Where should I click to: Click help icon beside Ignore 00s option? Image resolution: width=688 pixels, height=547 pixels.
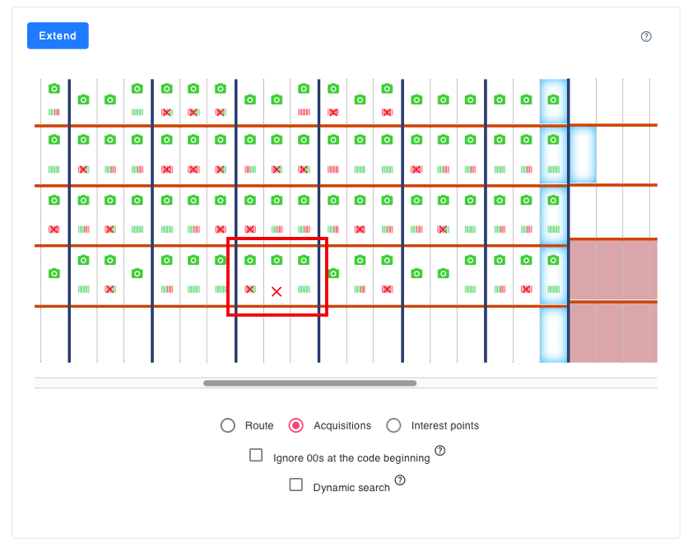440,451
